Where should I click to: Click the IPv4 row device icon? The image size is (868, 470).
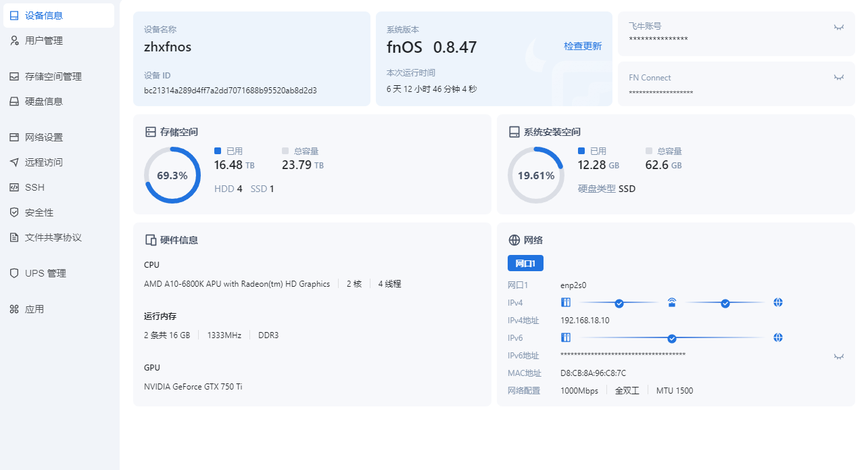pos(566,302)
